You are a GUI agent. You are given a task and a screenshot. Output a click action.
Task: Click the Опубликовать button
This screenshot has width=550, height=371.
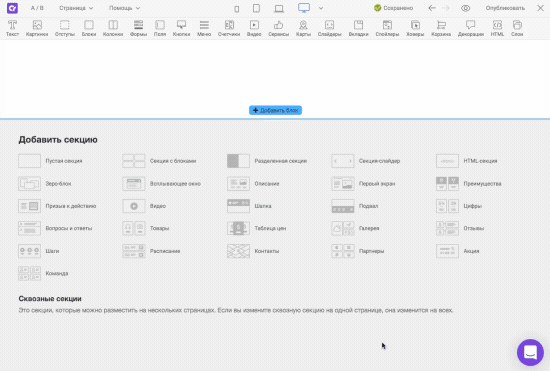(x=505, y=8)
